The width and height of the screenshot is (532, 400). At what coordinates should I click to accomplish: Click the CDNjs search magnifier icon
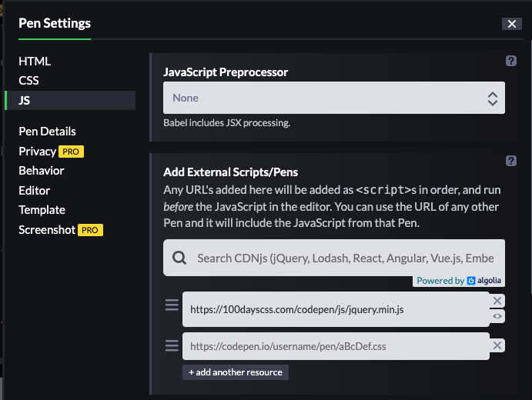pos(179,258)
